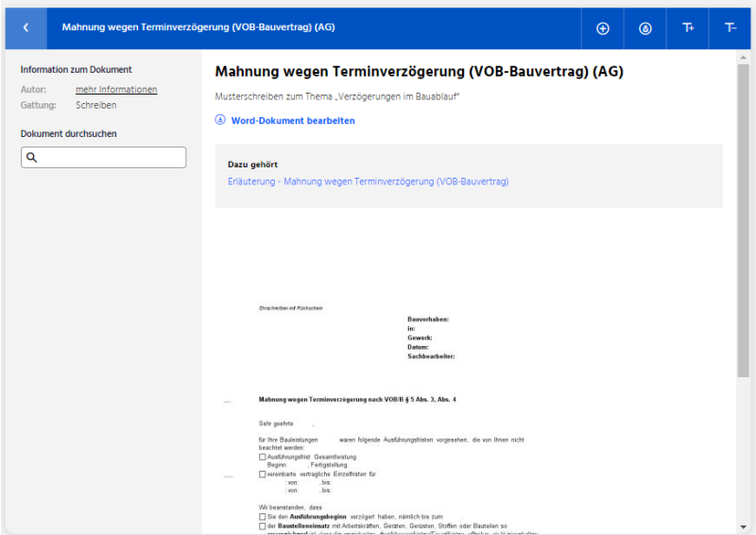Click download icon beside Word-Dokument bearbeiten
Screen dimensions: 756x535
tap(221, 121)
